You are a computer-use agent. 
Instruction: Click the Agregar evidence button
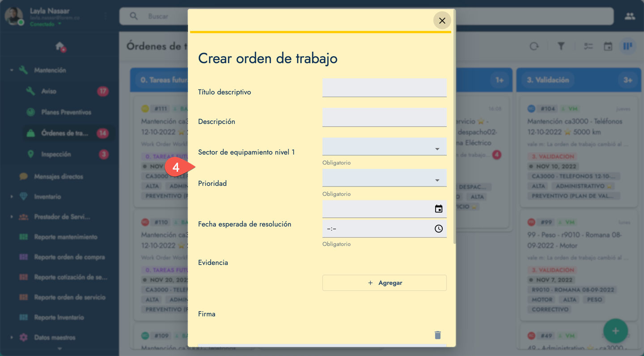coord(384,283)
